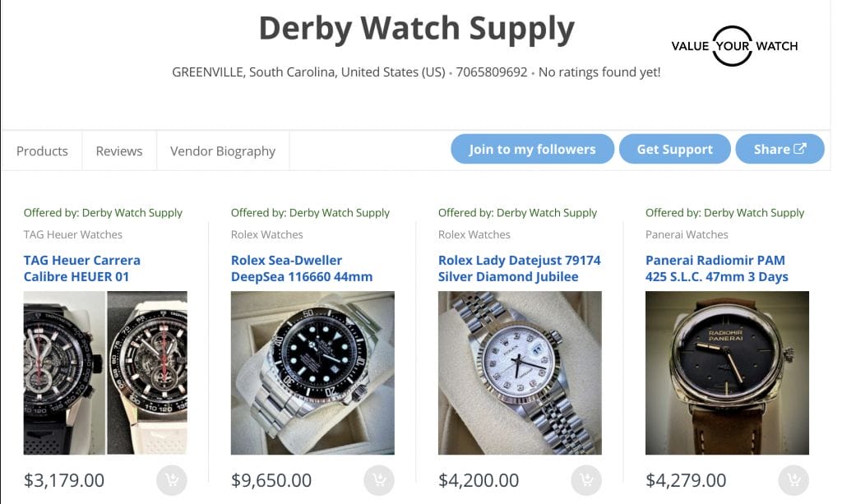Add Panerai Radiomir to cart
This screenshot has height=504, width=842.
coord(793,480)
